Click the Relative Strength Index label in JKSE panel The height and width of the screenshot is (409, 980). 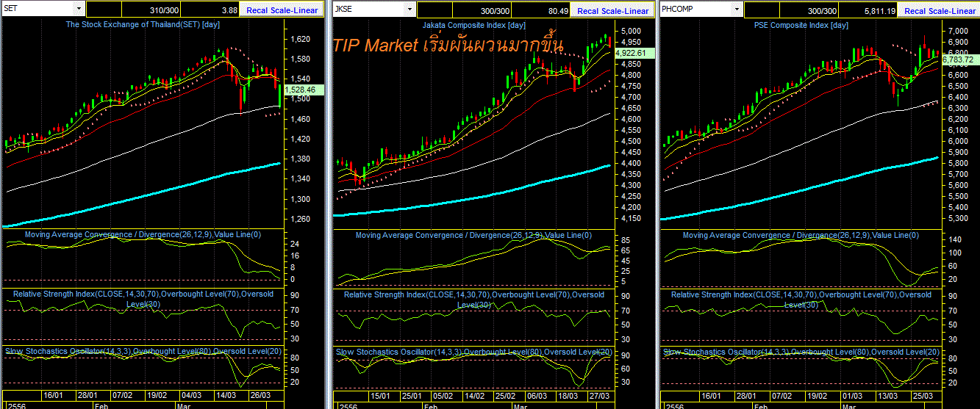(x=473, y=299)
